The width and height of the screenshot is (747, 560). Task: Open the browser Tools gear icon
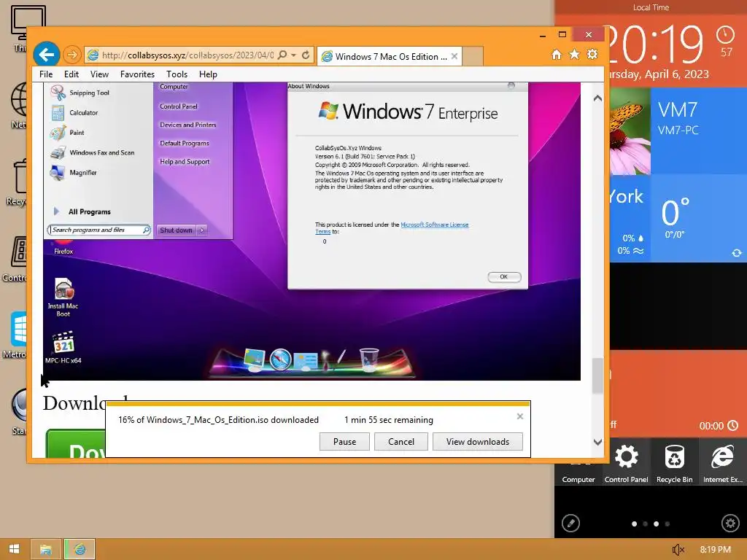click(592, 55)
